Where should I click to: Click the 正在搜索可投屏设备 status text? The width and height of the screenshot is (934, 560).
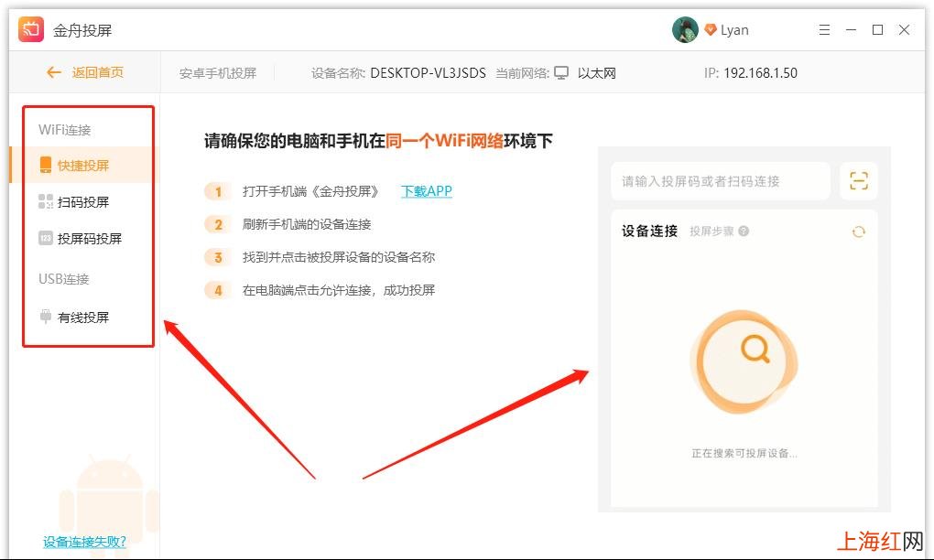(744, 454)
